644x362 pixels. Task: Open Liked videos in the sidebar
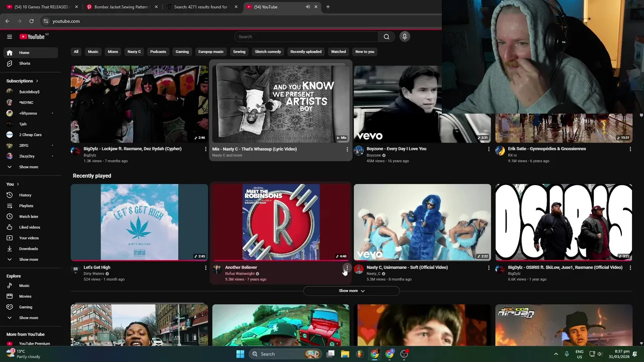[x=29, y=227]
